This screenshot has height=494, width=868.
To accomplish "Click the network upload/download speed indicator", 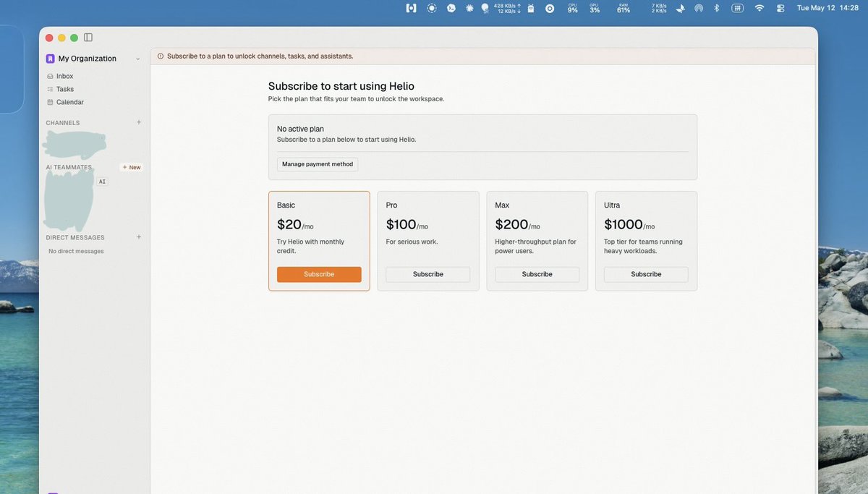I will point(508,8).
